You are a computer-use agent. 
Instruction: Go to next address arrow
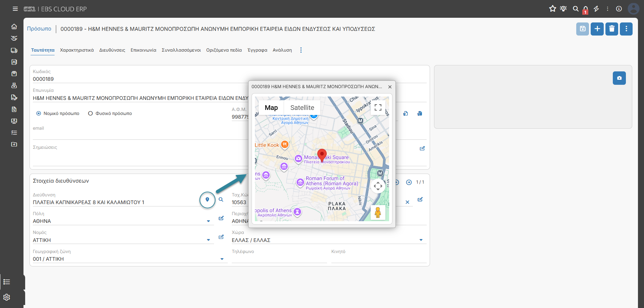tap(409, 182)
